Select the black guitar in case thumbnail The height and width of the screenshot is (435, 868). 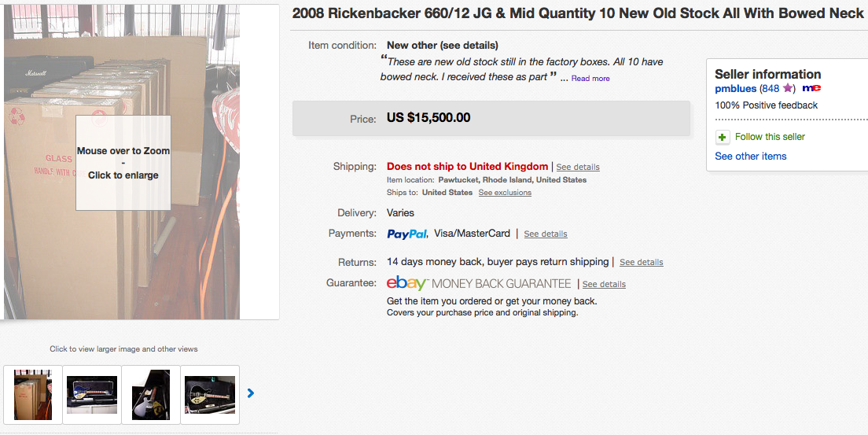pyautogui.click(x=210, y=395)
